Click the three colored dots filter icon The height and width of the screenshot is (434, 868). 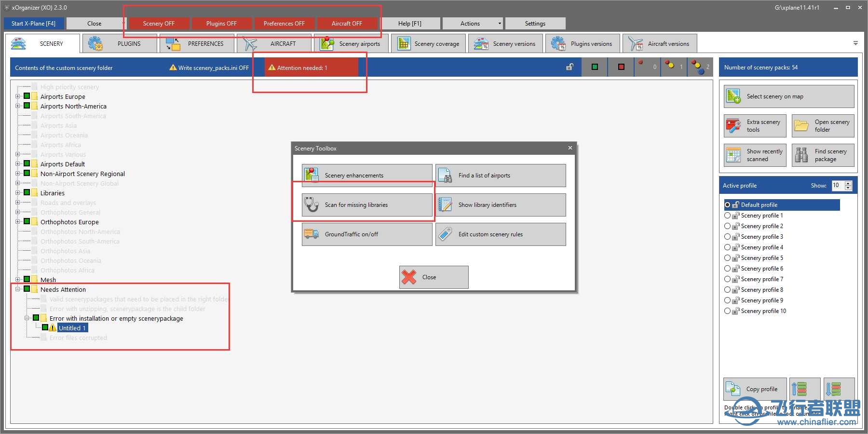[x=697, y=67]
